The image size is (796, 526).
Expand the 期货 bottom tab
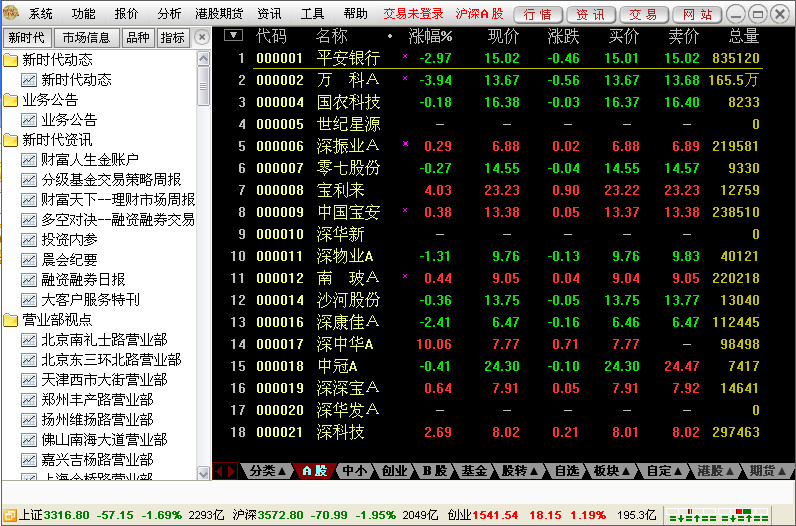(x=768, y=471)
